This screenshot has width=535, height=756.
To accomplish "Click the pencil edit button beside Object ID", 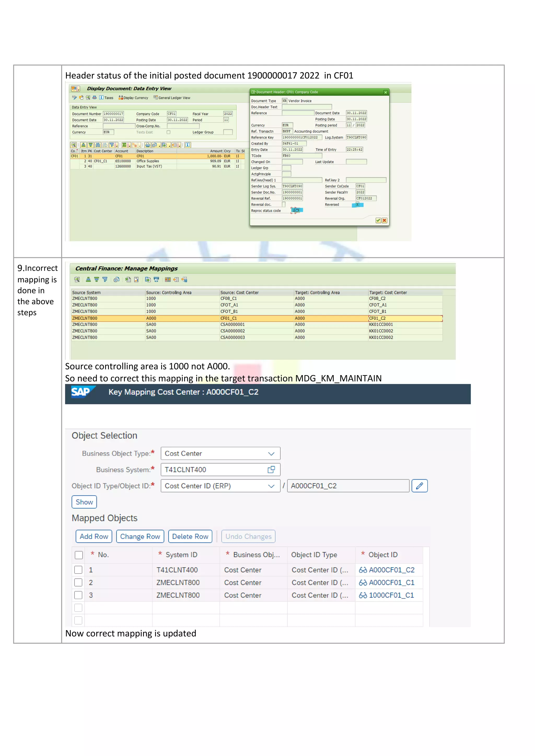I will pos(420,486).
